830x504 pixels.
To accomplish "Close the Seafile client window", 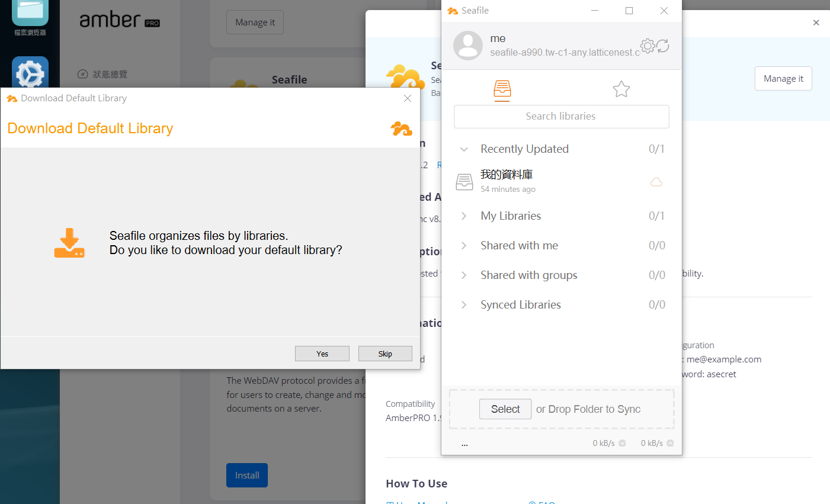I will tap(664, 11).
